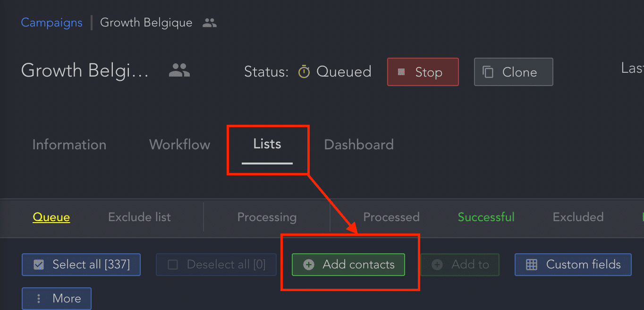The width and height of the screenshot is (644, 310).
Task: Open the Information tab
Action: tap(69, 145)
